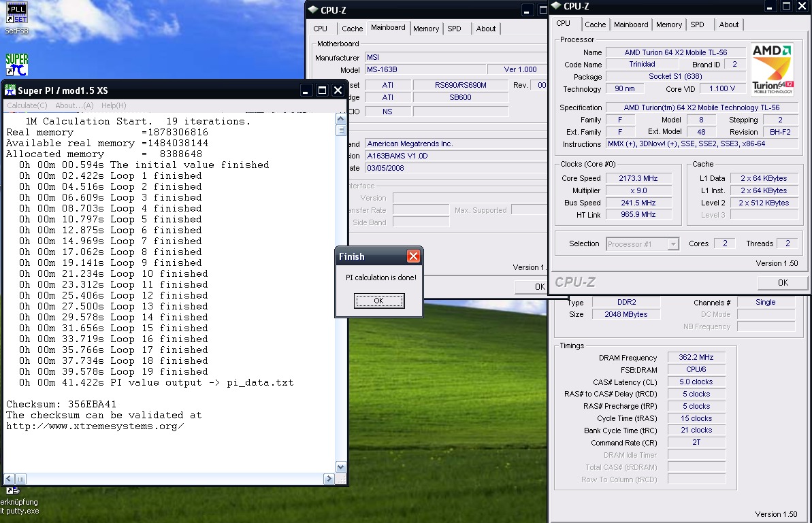The image size is (812, 523).
Task: Click the Multiplier value x 9.0
Action: coord(638,190)
